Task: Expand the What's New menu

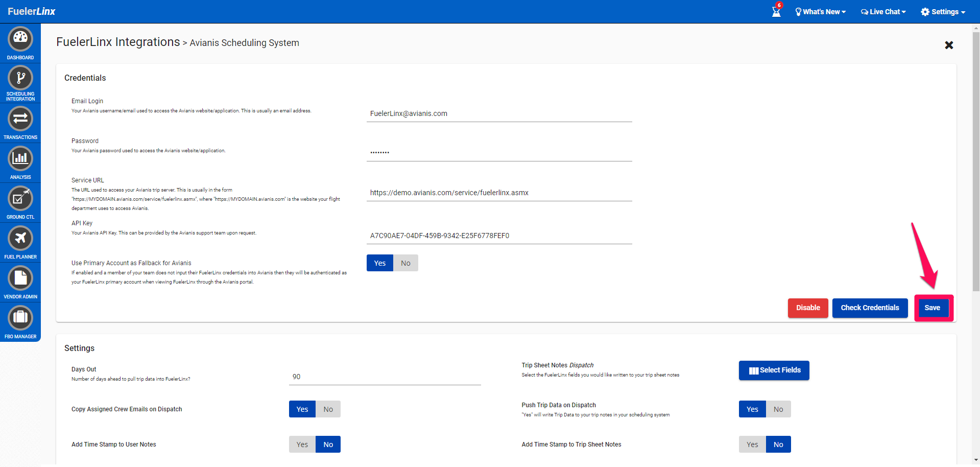Action: tap(821, 12)
